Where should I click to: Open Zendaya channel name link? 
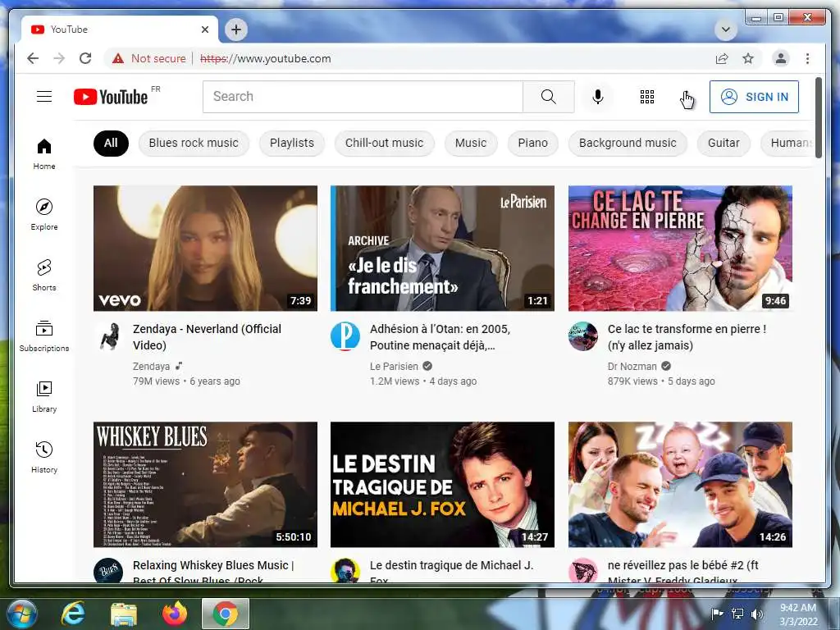click(x=151, y=367)
